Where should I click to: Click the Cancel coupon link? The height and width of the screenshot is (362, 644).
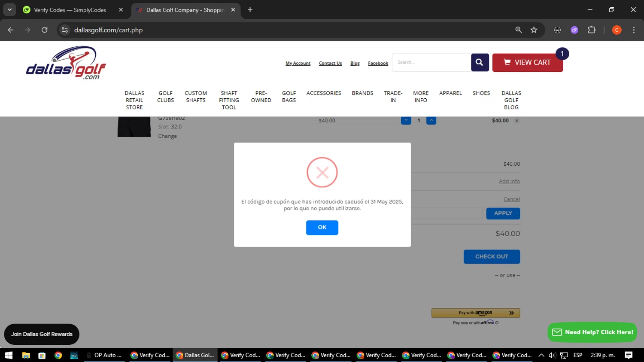pos(511,199)
